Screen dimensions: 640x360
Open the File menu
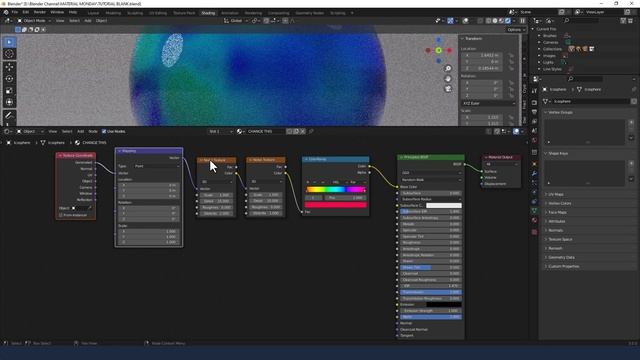15,12
